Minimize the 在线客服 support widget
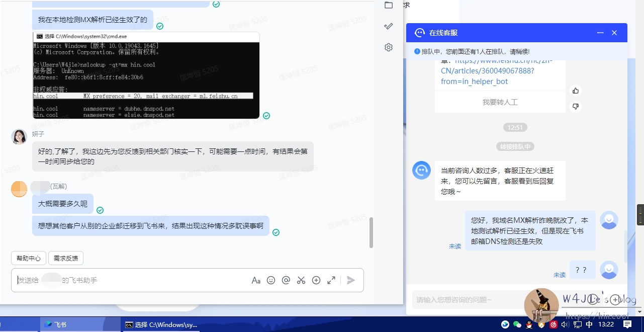The image size is (644, 332). (x=600, y=33)
